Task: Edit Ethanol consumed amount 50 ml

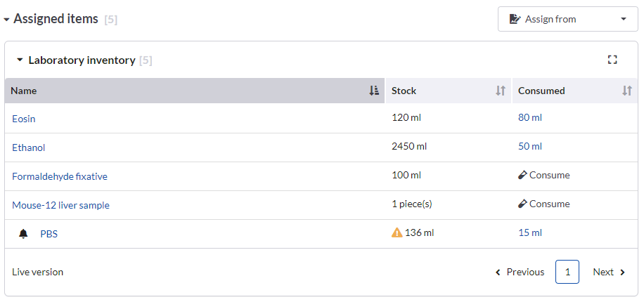Action: [530, 146]
